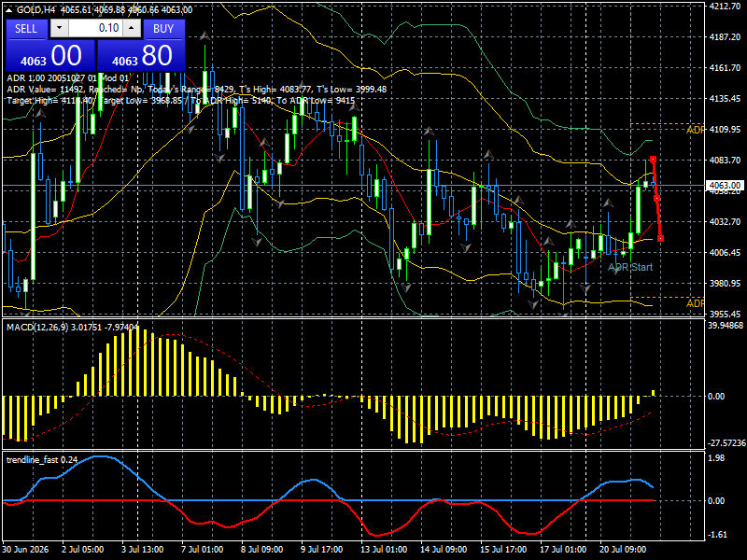Click the BUY button
The width and height of the screenshot is (747, 560).
163,29
